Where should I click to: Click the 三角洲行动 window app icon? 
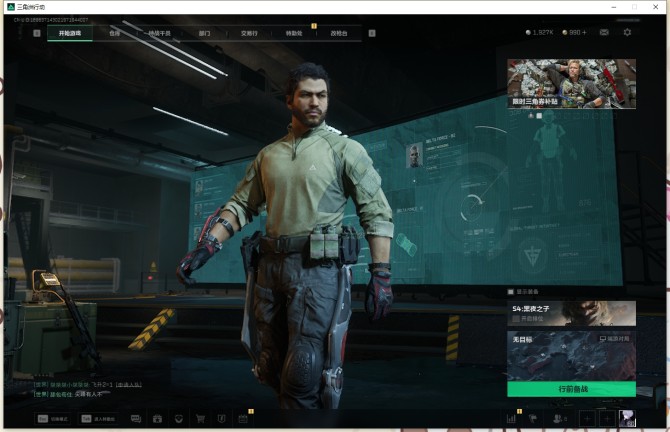point(11,7)
